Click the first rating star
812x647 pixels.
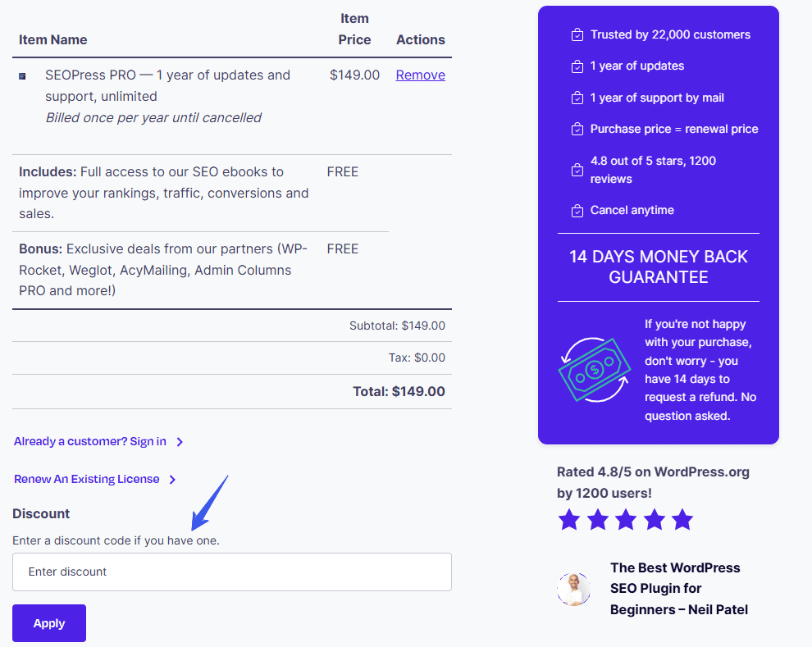click(x=569, y=519)
